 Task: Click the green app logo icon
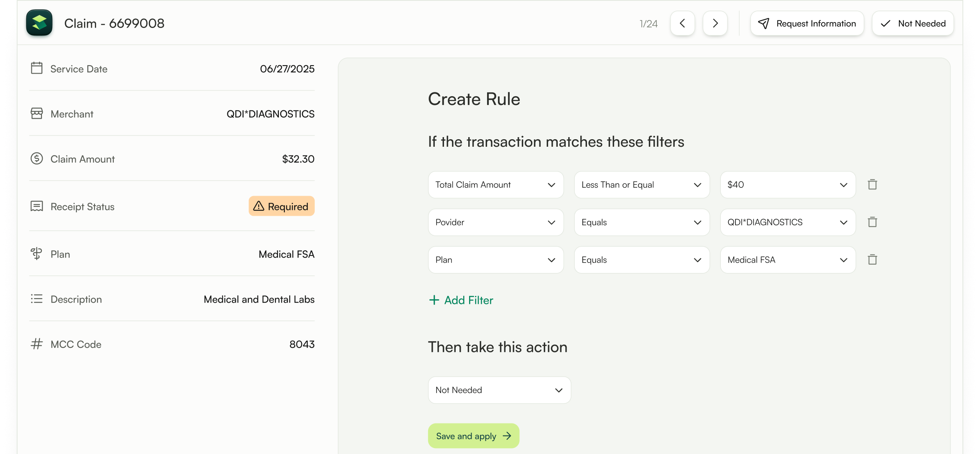pyautogui.click(x=39, y=23)
